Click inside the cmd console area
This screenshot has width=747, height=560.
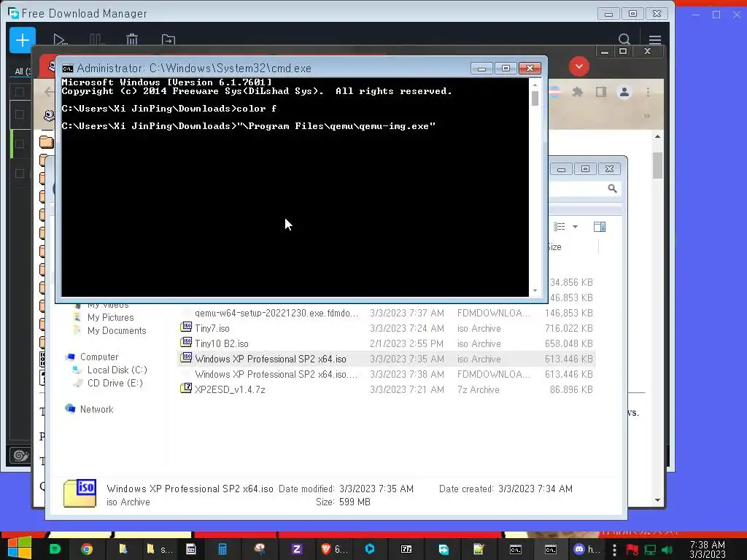point(295,187)
